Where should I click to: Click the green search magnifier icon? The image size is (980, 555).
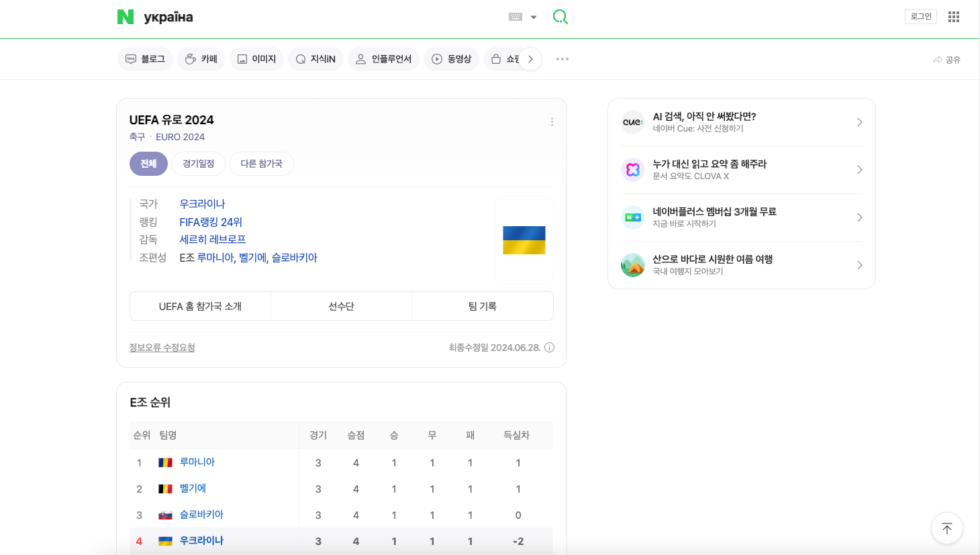pyautogui.click(x=560, y=17)
